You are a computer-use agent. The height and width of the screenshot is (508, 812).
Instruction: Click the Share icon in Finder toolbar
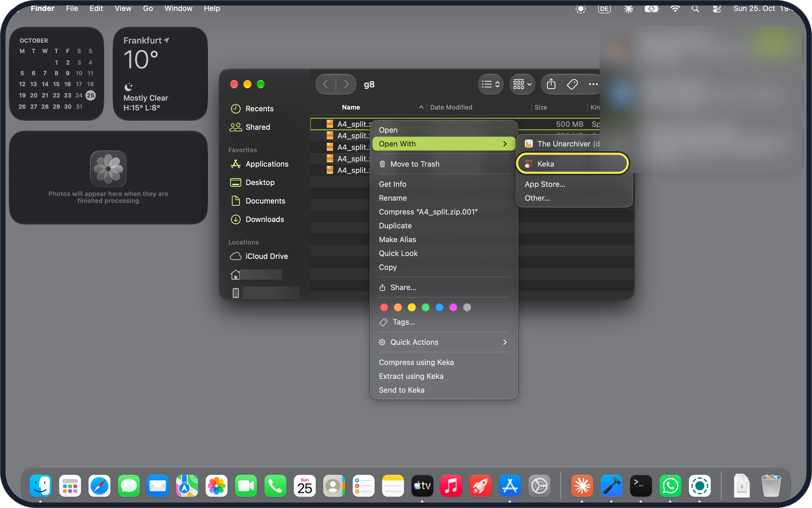click(551, 84)
